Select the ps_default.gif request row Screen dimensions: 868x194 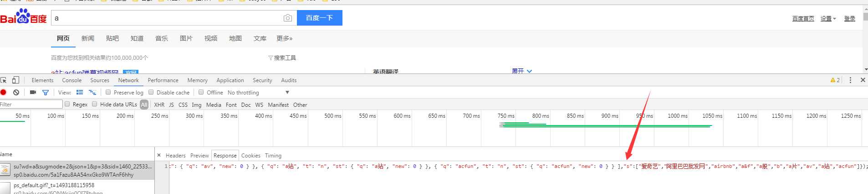(x=77, y=188)
